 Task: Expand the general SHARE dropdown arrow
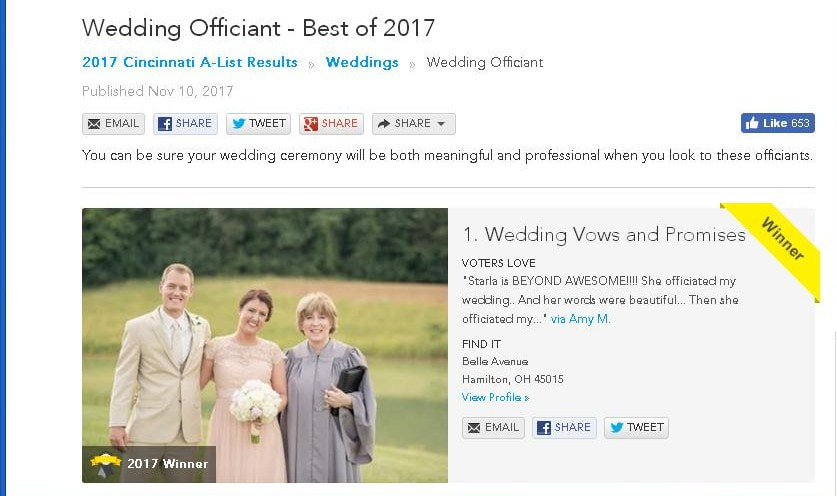coord(441,124)
